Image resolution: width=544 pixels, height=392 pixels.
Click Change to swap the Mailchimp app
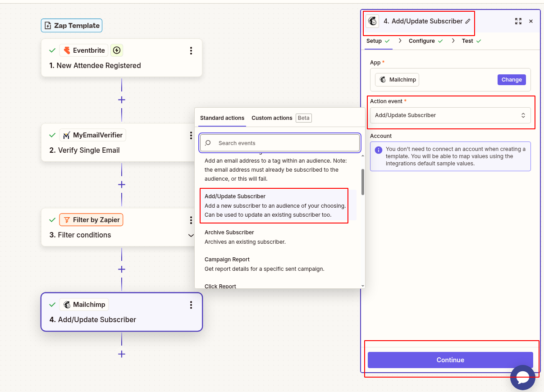[x=512, y=79]
